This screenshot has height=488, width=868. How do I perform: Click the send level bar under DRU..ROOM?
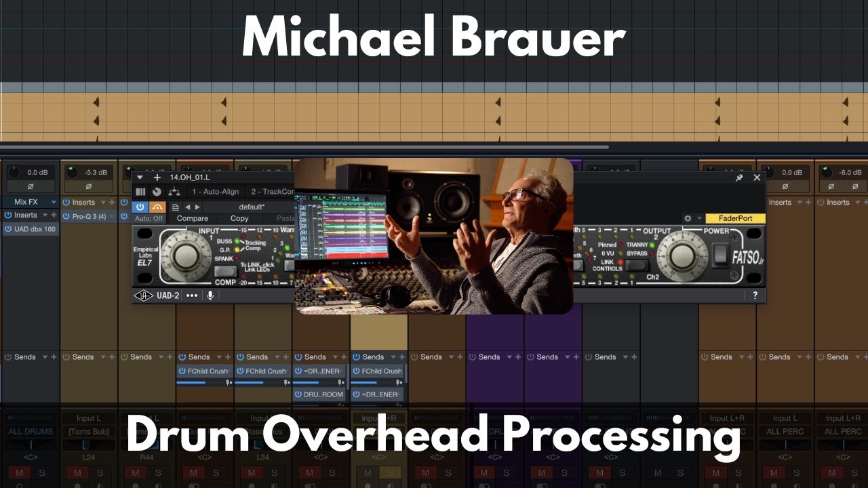coord(319,405)
